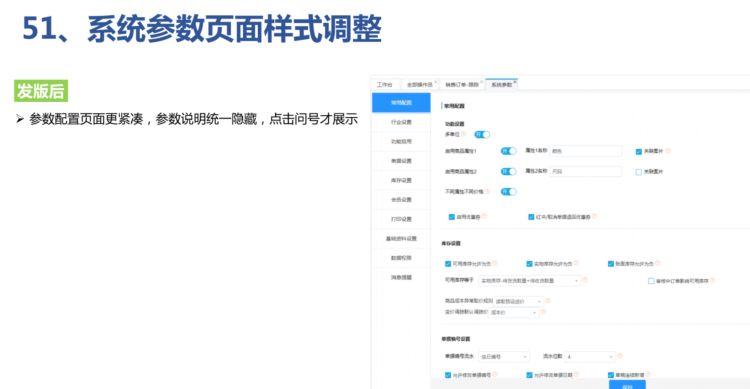Show help for 审核中订单影响可用库存
Screen dimensions: 750x389
tap(712, 280)
